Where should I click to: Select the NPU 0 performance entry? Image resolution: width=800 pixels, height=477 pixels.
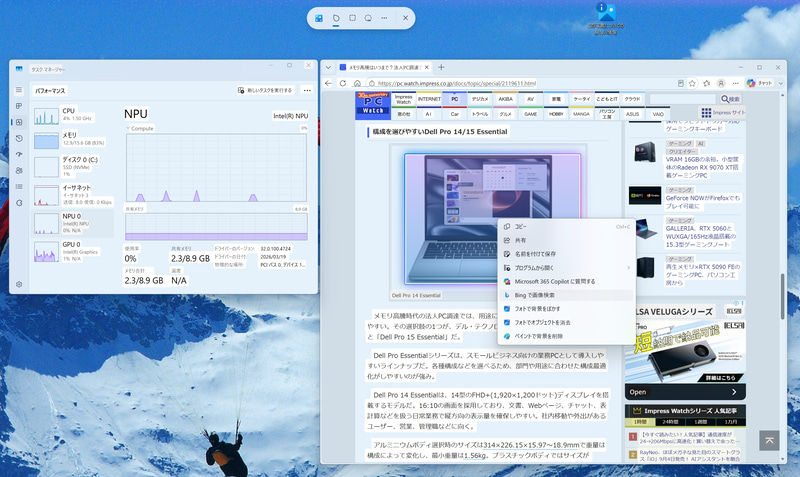click(72, 223)
